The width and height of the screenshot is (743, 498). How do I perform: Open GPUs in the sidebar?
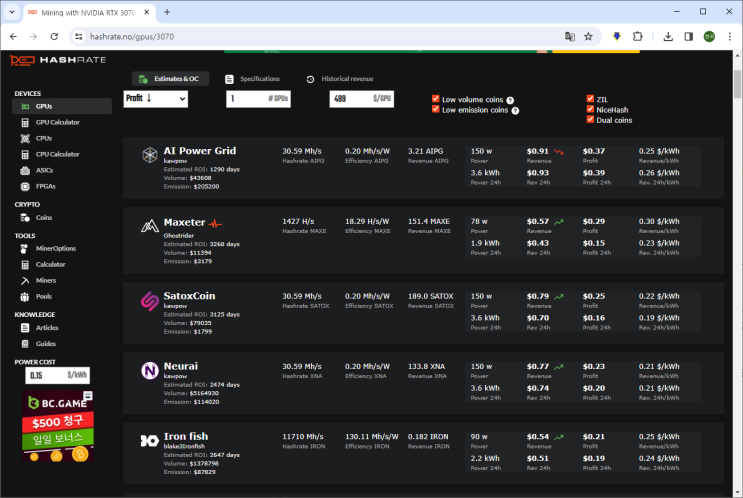point(62,107)
